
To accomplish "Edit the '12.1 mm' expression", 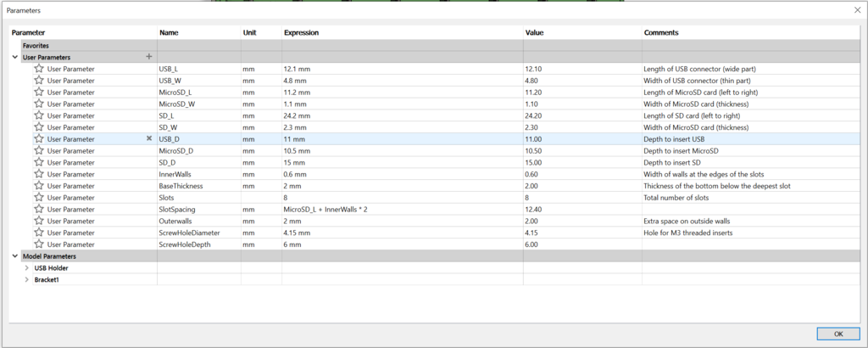I will click(403, 69).
